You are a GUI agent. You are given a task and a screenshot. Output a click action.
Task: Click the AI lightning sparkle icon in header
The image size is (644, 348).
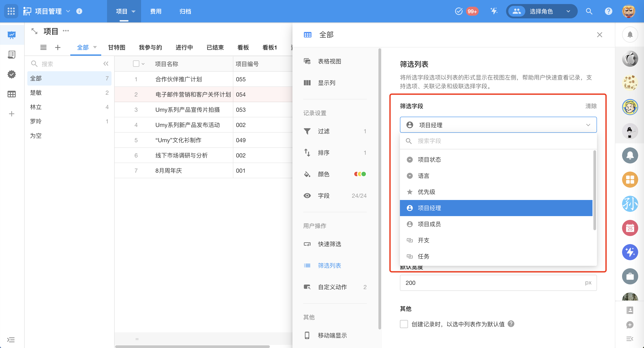pyautogui.click(x=494, y=11)
